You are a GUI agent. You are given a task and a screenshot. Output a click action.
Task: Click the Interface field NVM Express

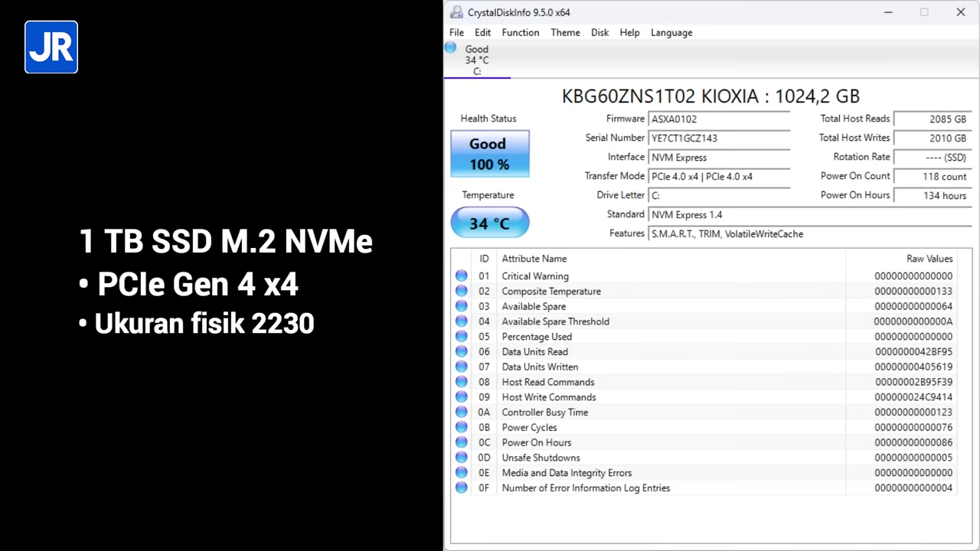pos(719,158)
